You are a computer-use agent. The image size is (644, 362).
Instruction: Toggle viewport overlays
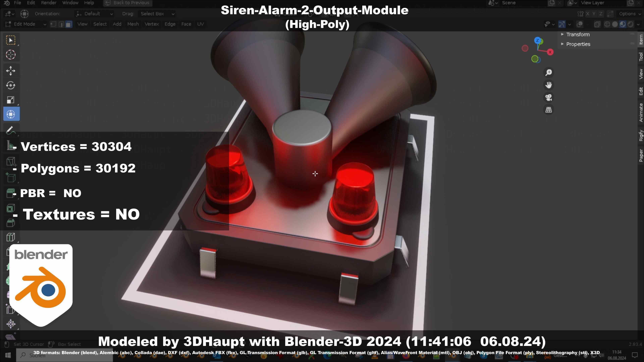click(x=580, y=24)
